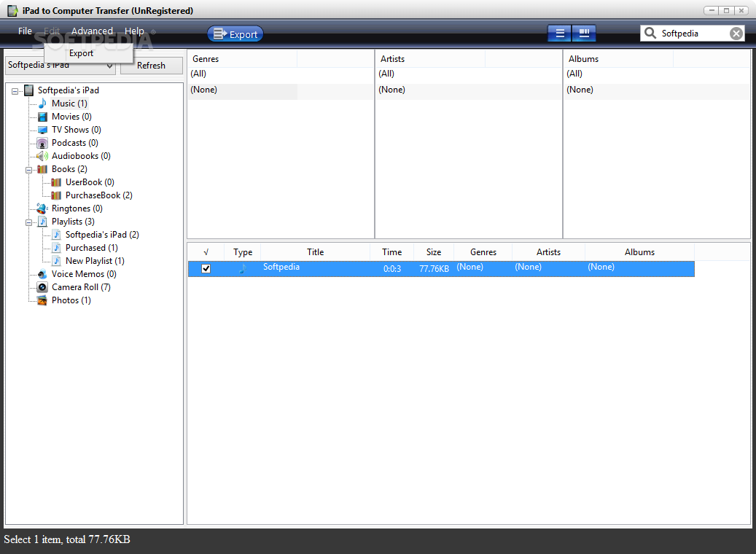Click the search magnifier icon
This screenshot has width=756, height=554.
(x=650, y=34)
